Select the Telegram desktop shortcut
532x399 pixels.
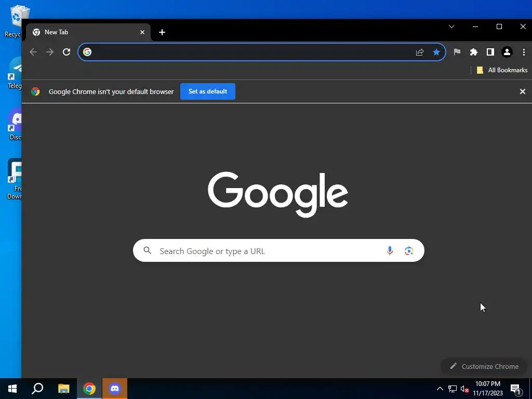15,73
